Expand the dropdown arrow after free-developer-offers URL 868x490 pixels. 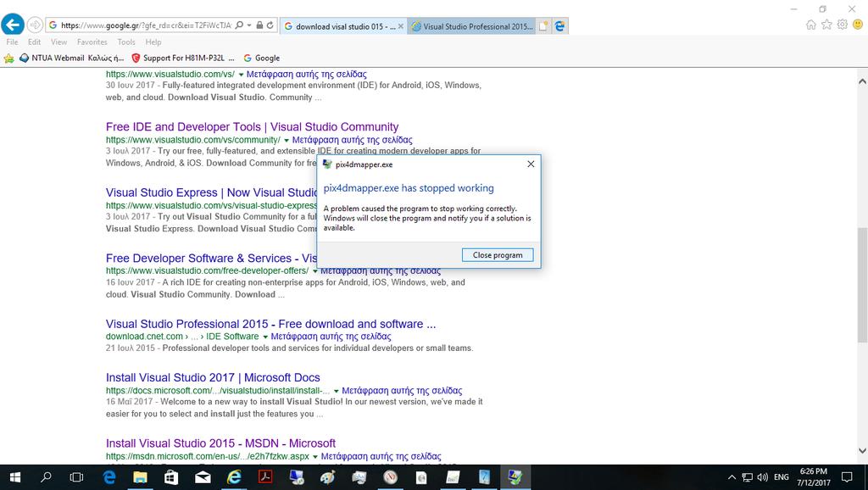[x=315, y=271]
